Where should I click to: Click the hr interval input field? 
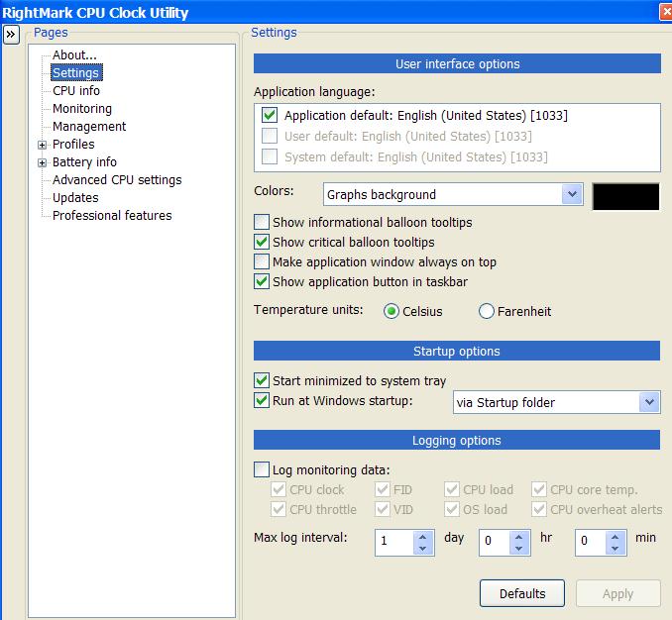click(495, 543)
